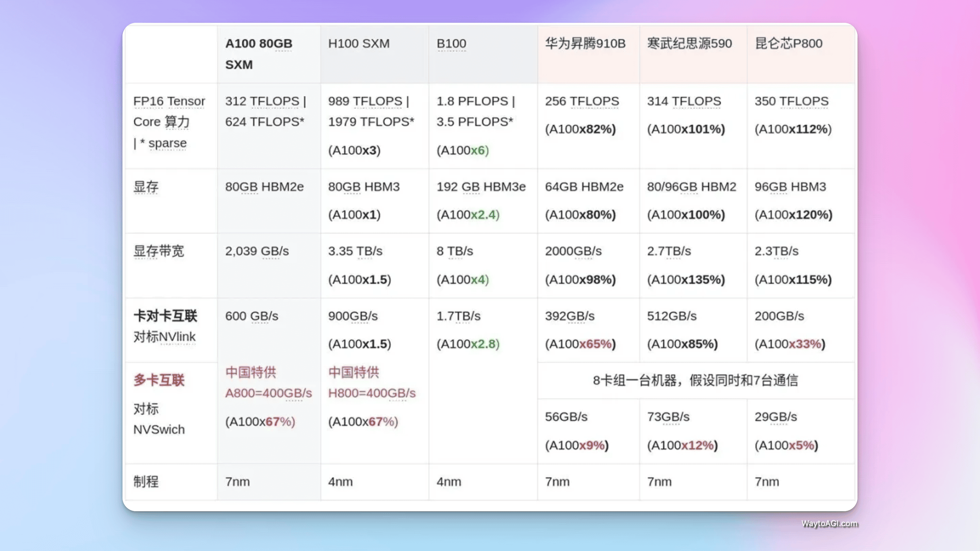Click the "制程" row label
Screen dimensions: 980x551
click(146, 481)
